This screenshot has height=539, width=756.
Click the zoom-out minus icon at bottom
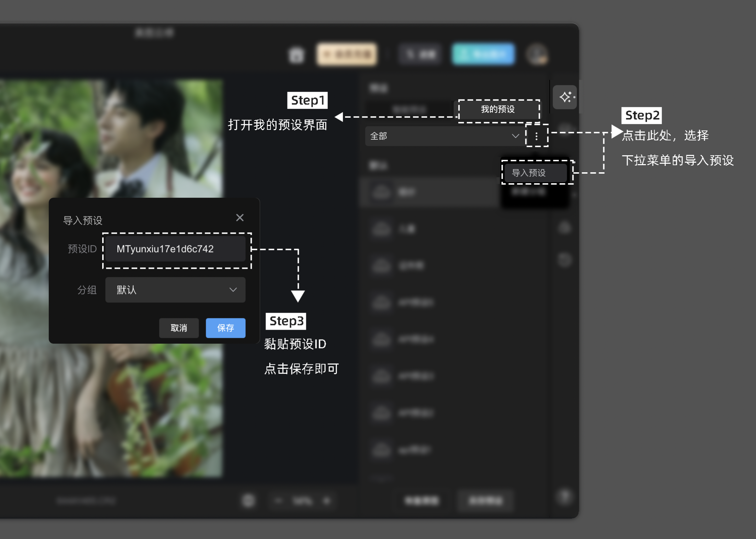point(279,500)
